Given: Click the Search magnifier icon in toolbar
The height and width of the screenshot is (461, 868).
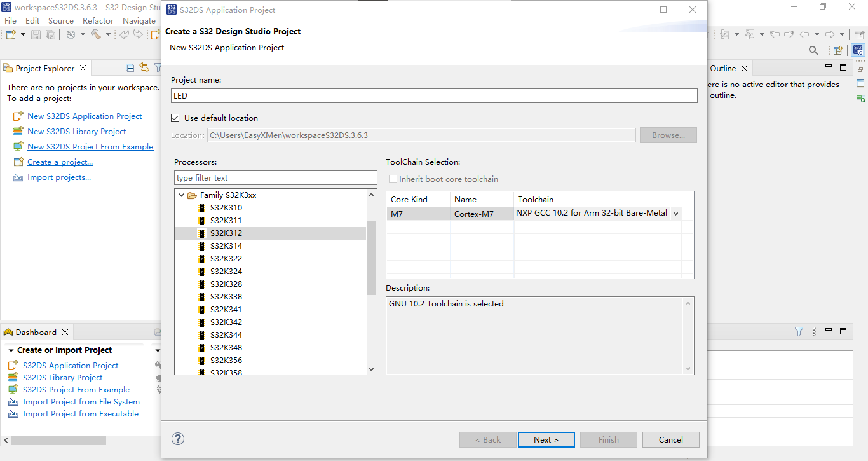Looking at the screenshot, I should click(813, 51).
